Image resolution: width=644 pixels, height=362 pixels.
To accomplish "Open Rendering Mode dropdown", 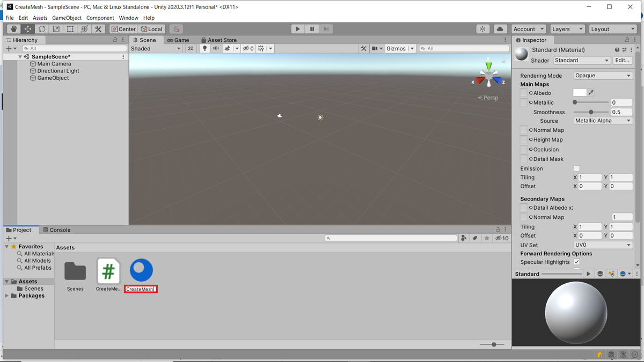I will [x=603, y=76].
